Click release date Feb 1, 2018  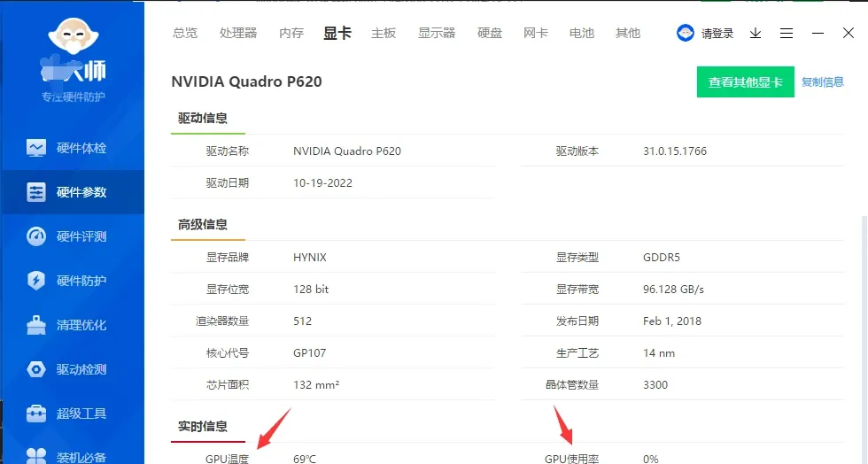(x=672, y=321)
